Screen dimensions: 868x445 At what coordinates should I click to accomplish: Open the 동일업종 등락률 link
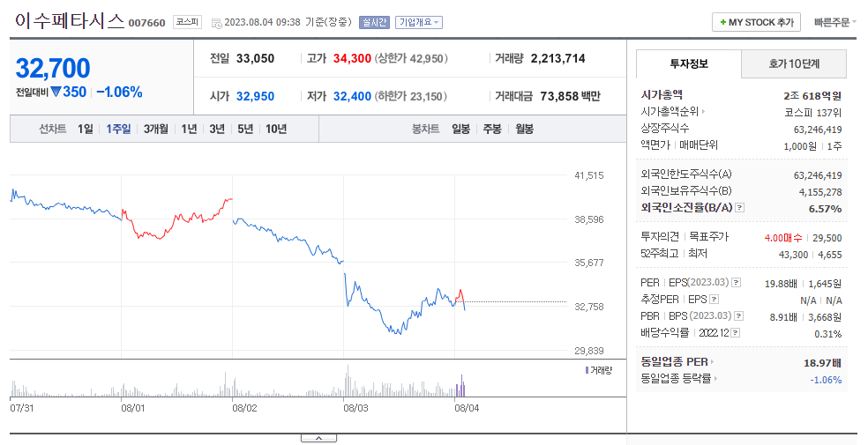coord(676,379)
